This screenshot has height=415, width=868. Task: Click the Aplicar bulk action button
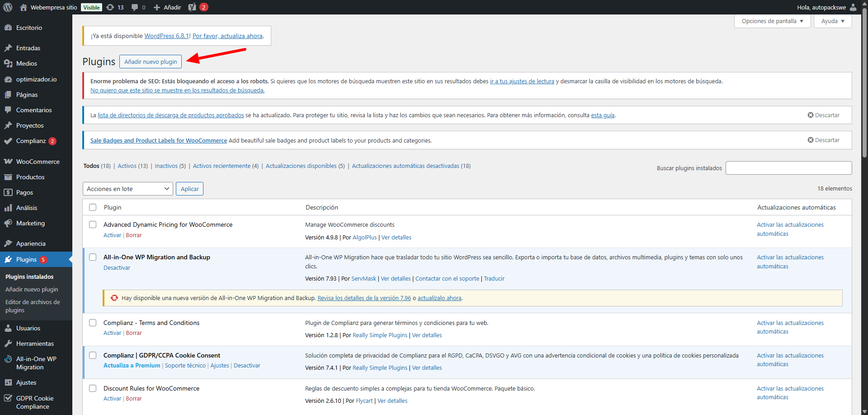(x=189, y=189)
